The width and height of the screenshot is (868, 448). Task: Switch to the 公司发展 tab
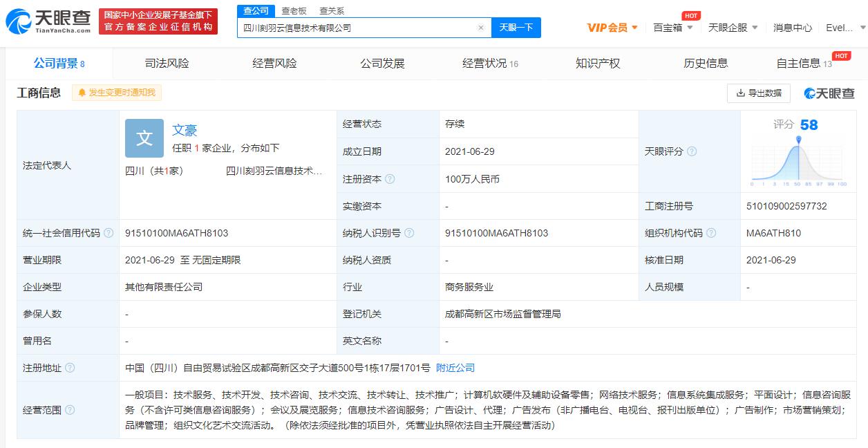382,64
